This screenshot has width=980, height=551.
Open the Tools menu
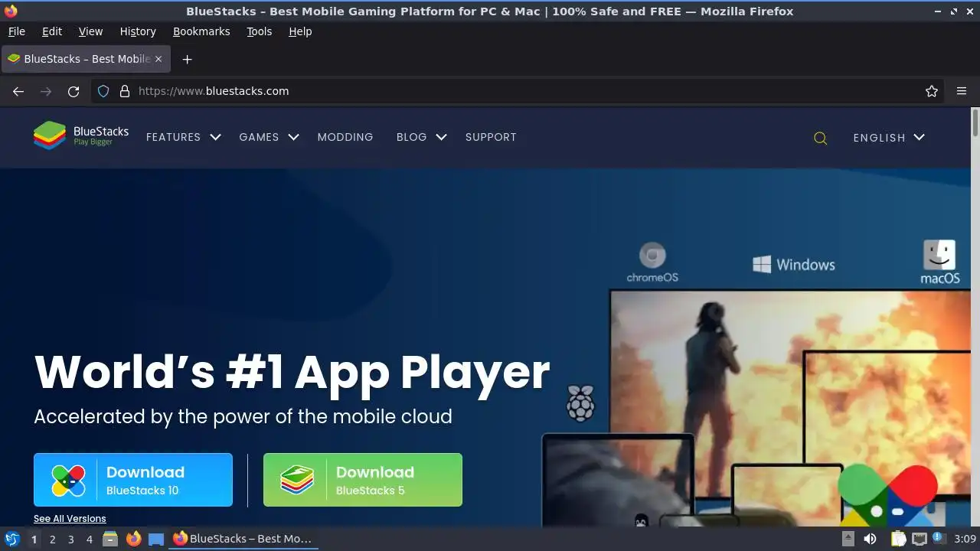pyautogui.click(x=259, y=31)
